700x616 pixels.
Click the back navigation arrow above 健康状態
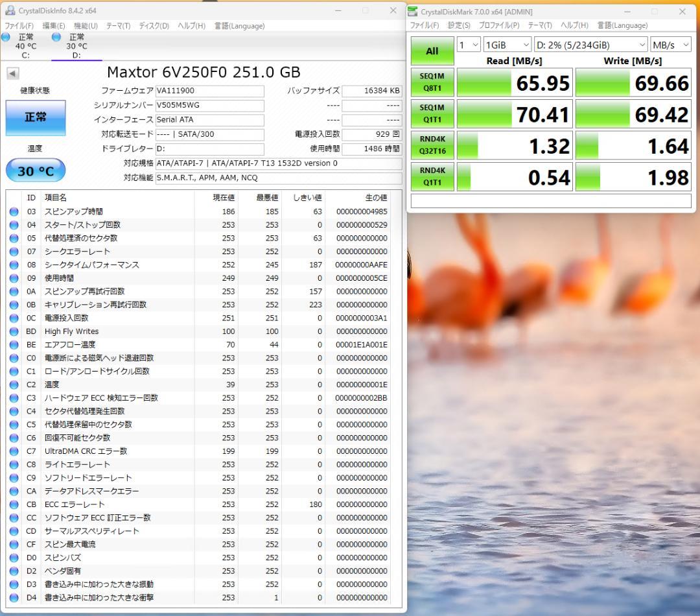12,73
